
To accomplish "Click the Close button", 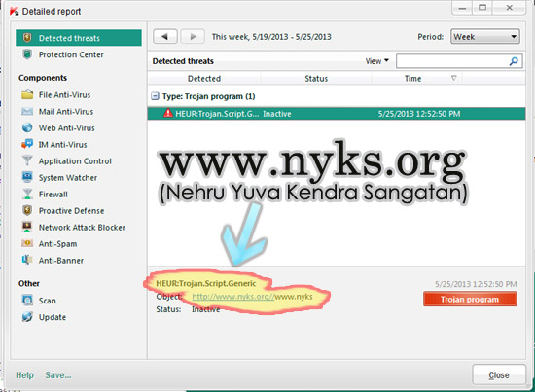I will (499, 374).
